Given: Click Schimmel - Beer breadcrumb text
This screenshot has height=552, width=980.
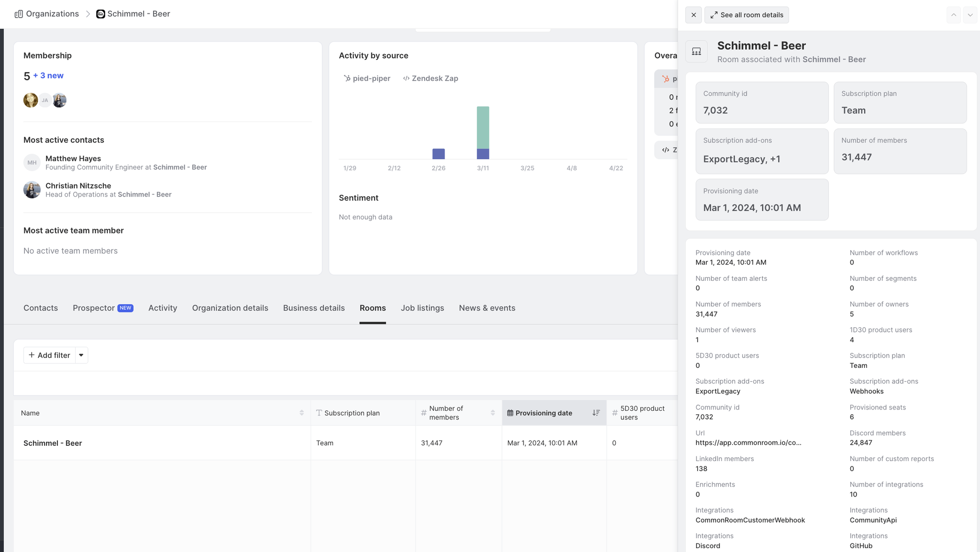Looking at the screenshot, I should pos(139,14).
